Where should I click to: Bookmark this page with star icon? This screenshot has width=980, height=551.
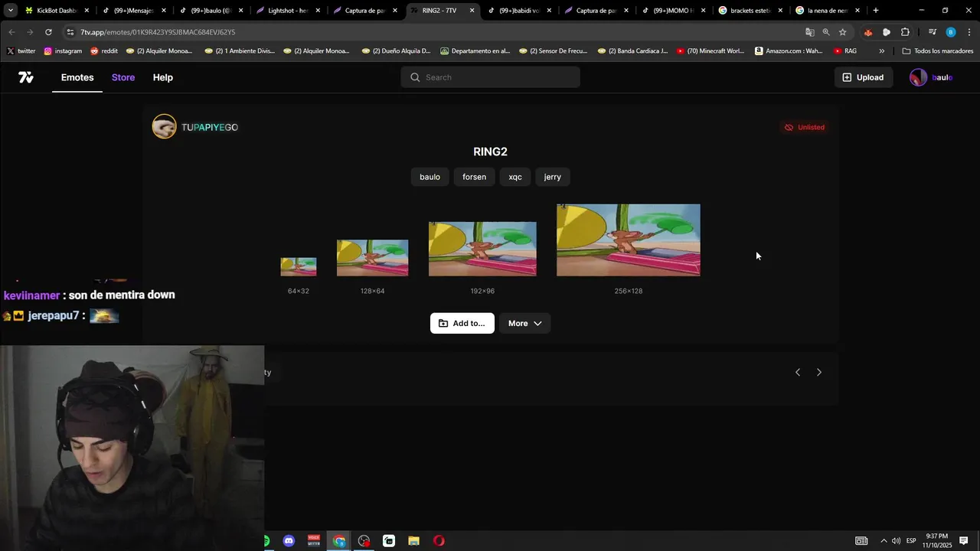[x=842, y=32]
